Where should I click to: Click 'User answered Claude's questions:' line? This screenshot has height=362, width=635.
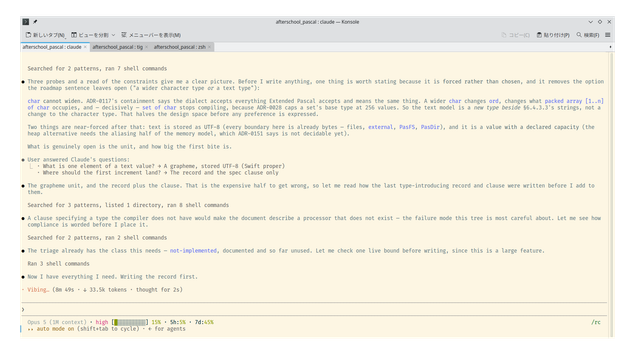coord(79,160)
